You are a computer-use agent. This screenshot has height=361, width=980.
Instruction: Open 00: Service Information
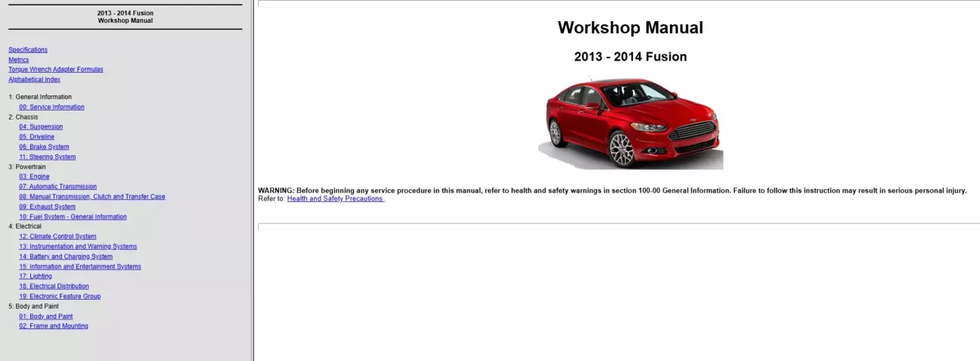[51, 107]
